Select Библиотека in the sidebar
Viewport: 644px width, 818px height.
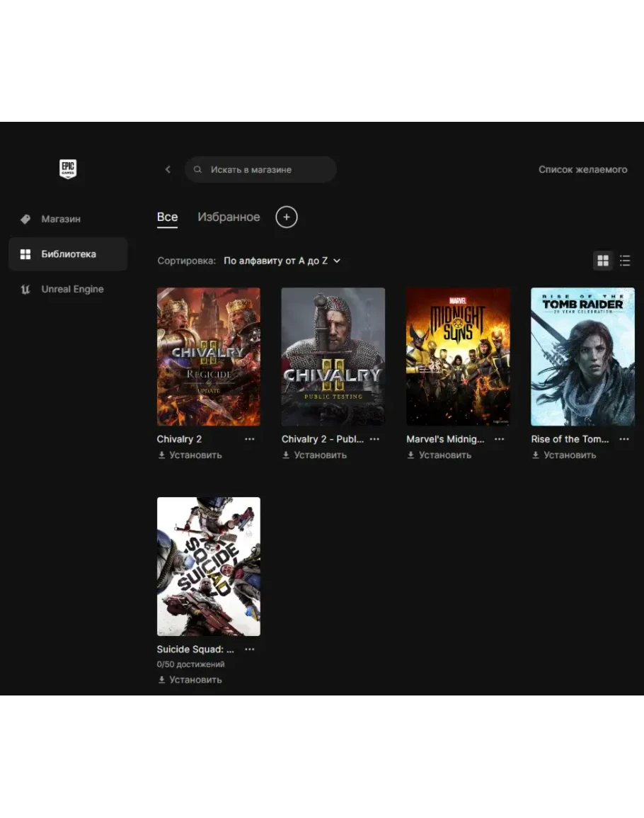click(68, 254)
